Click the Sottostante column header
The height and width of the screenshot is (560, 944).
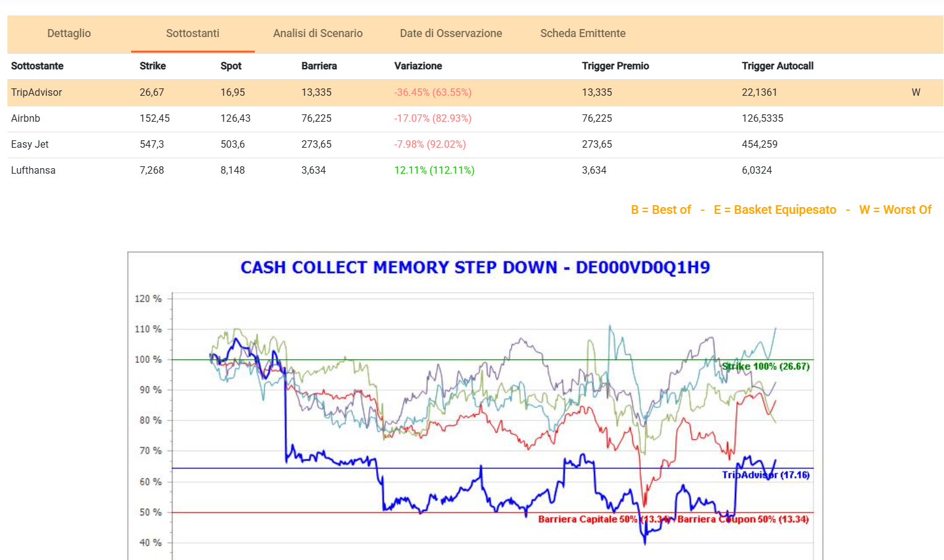37,66
